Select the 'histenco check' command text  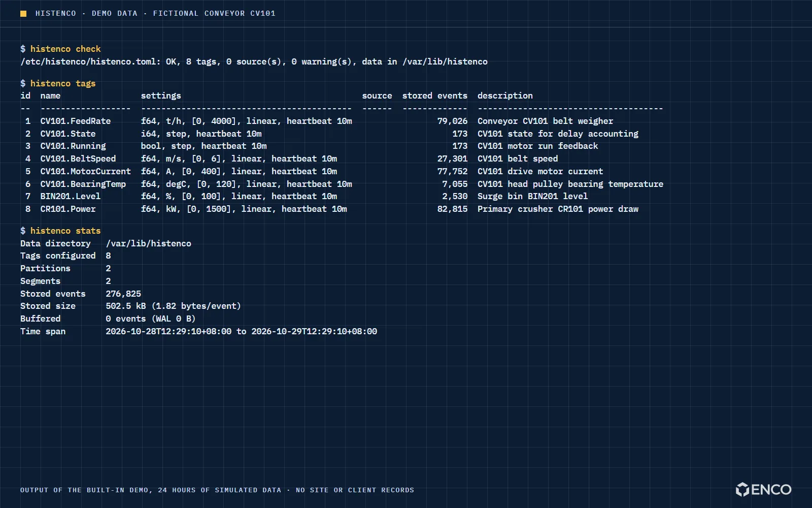tap(65, 49)
